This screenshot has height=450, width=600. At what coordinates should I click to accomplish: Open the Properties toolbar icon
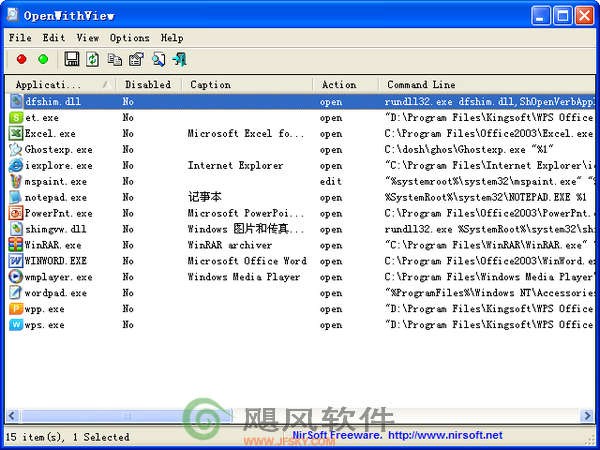136,59
